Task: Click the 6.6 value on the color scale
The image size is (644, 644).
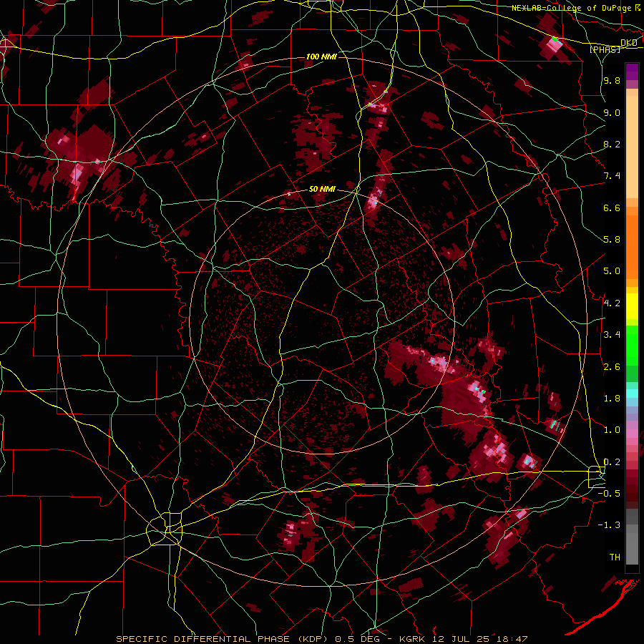Action: 612,208
